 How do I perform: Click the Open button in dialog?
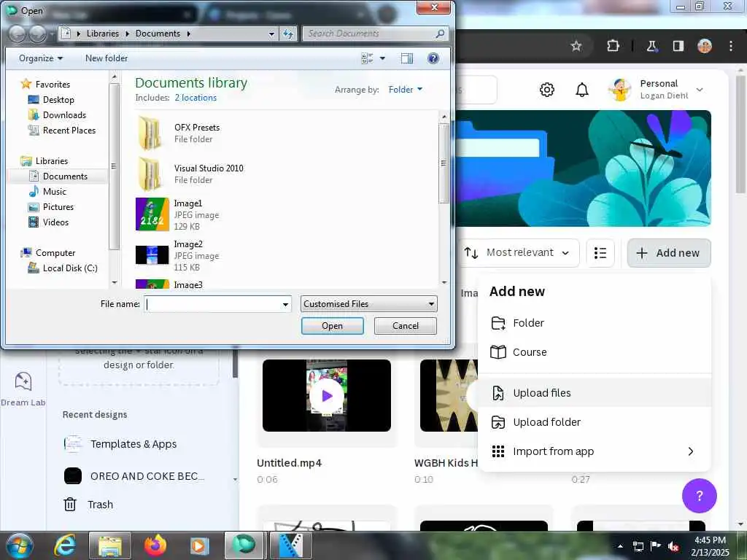pyautogui.click(x=332, y=326)
